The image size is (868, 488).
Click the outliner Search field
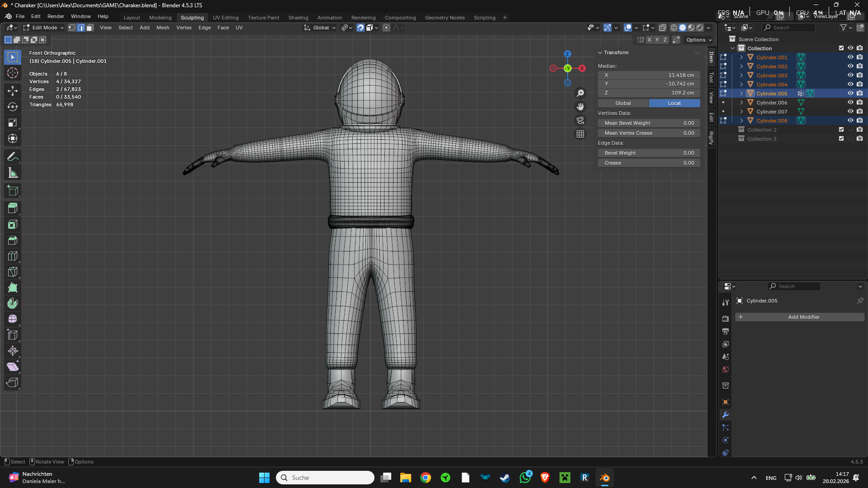tap(788, 28)
